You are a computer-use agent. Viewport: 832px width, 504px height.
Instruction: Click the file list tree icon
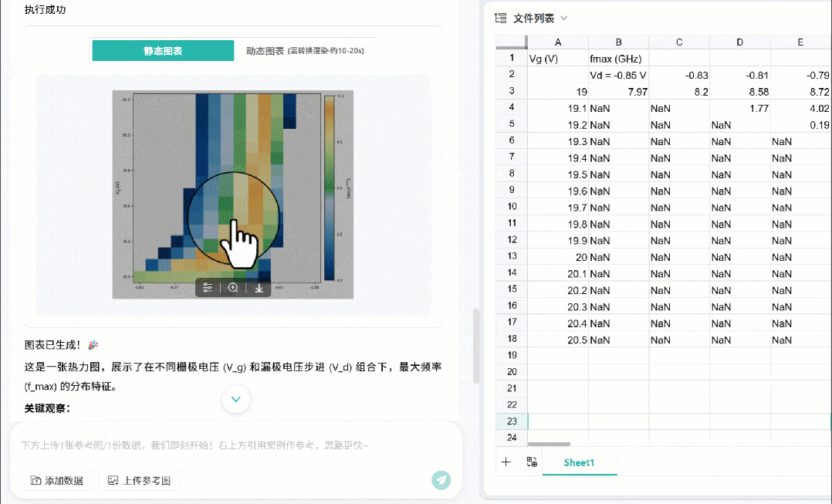click(x=501, y=18)
